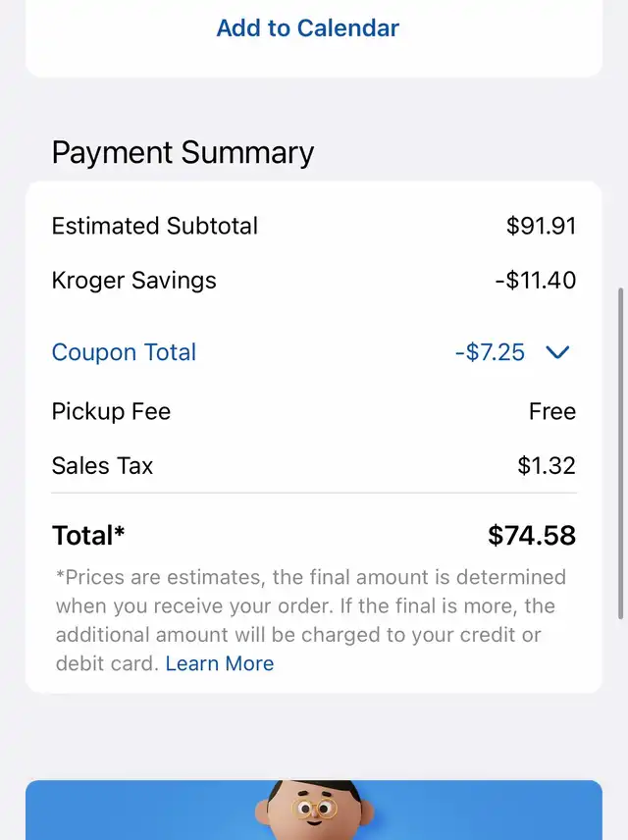Image resolution: width=628 pixels, height=840 pixels.
Task: Click the bold Total* label
Action: 88,536
